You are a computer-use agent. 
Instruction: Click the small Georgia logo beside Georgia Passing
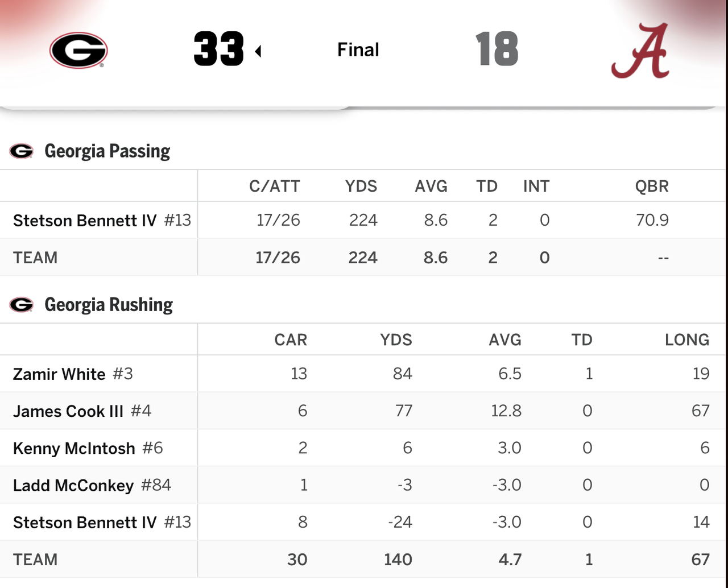pyautogui.click(x=22, y=151)
